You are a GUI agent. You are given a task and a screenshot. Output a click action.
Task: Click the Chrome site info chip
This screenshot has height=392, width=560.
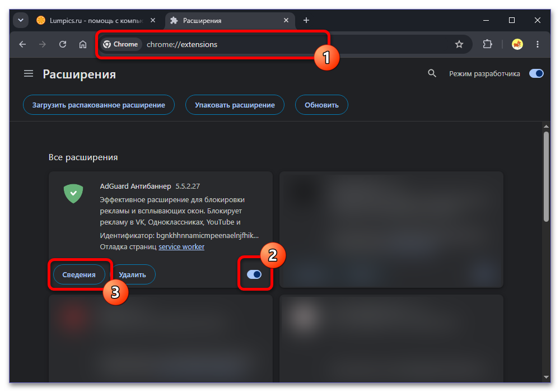[x=120, y=44]
